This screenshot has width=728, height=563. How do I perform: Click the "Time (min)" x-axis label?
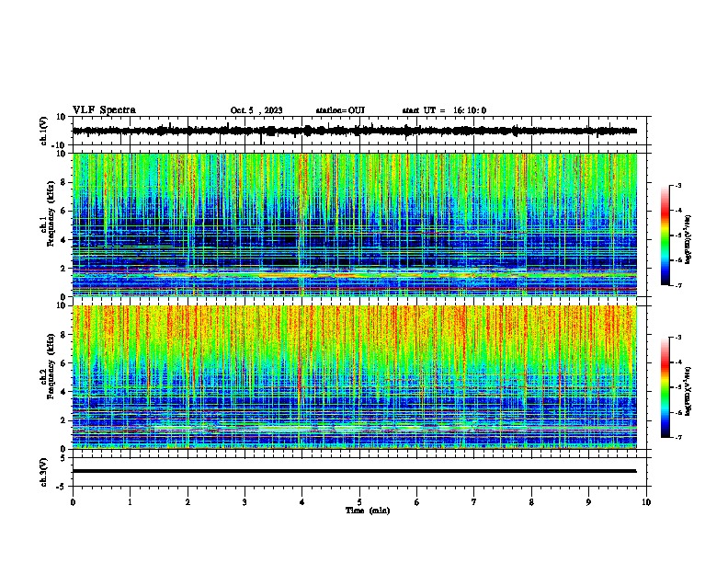368,511
